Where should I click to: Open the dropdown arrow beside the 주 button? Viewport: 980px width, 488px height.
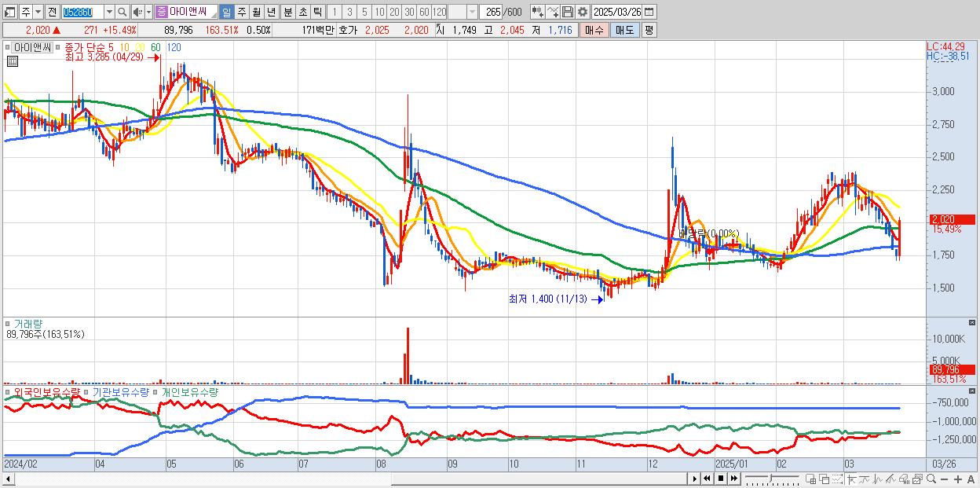click(x=38, y=12)
